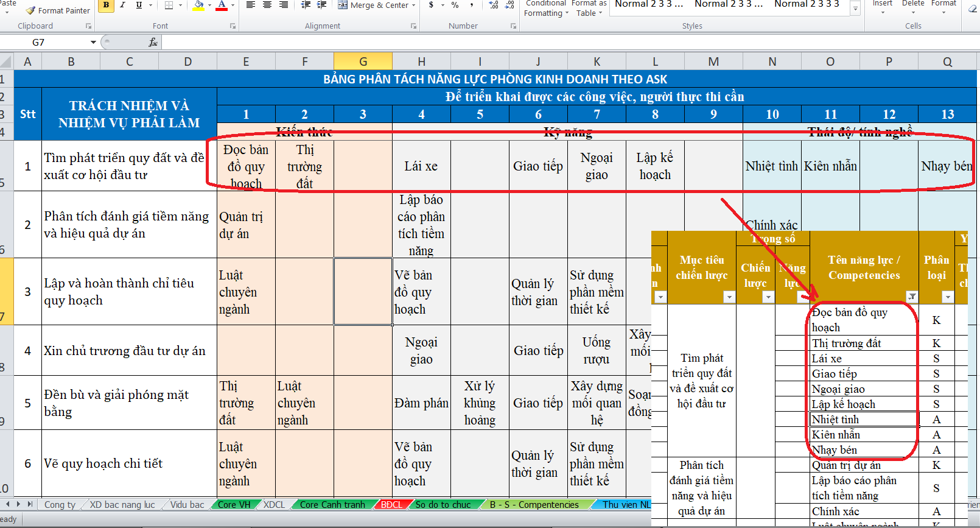Screen dimensions: 980x528
Task: Toggle Bold formatting button
Action: coord(106,5)
